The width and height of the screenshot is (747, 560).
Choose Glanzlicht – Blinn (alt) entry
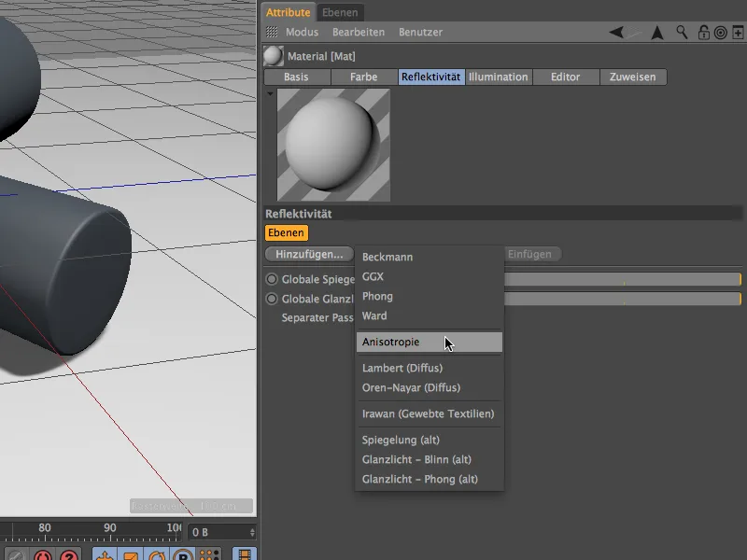[430, 459]
